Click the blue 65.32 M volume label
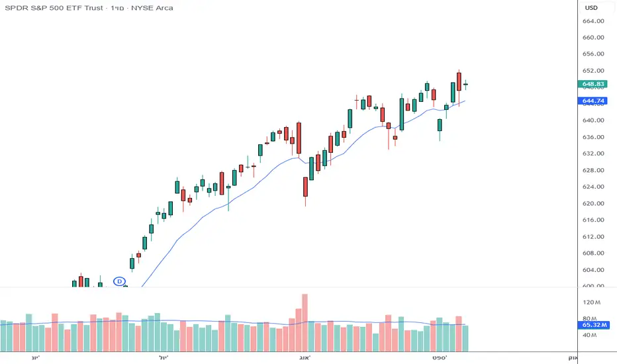This screenshot has width=617, height=364. (x=593, y=326)
